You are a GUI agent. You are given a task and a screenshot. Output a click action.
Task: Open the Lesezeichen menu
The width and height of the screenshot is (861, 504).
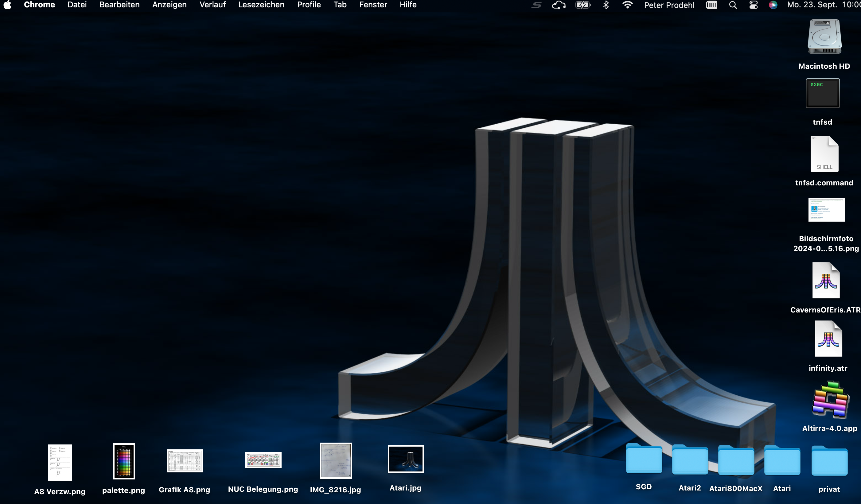click(261, 5)
